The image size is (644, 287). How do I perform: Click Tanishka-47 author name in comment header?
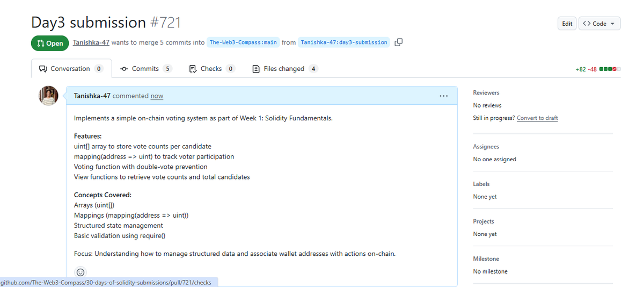pyautogui.click(x=92, y=96)
